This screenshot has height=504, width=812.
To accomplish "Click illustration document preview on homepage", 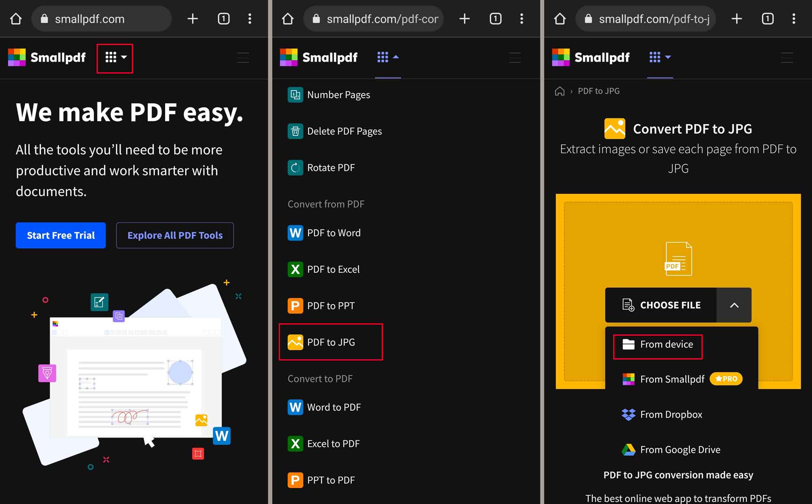I will point(136,377).
